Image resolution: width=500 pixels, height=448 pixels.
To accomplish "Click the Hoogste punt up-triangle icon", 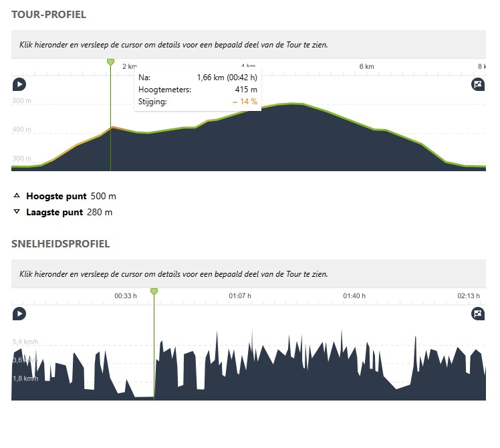I will [x=17, y=197].
